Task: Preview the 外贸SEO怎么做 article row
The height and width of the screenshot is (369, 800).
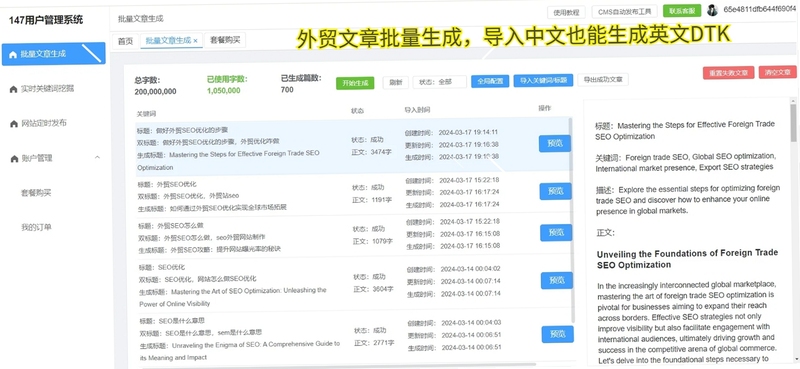Action: [556, 233]
